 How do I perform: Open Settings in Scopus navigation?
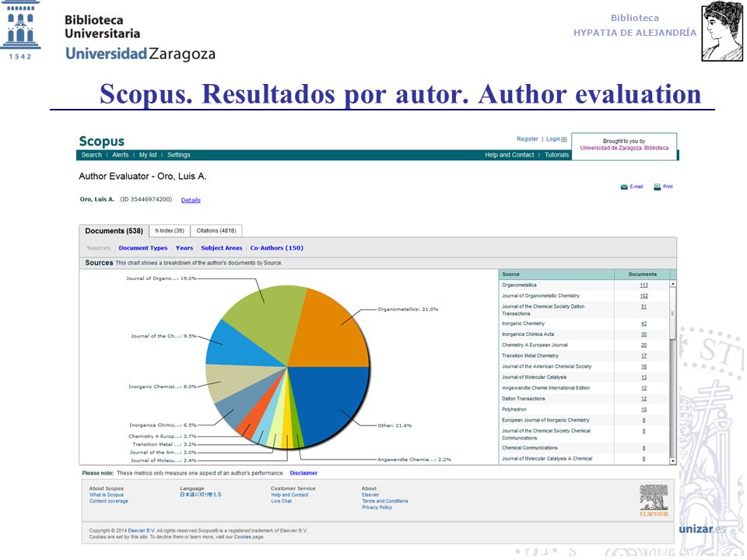click(x=179, y=155)
